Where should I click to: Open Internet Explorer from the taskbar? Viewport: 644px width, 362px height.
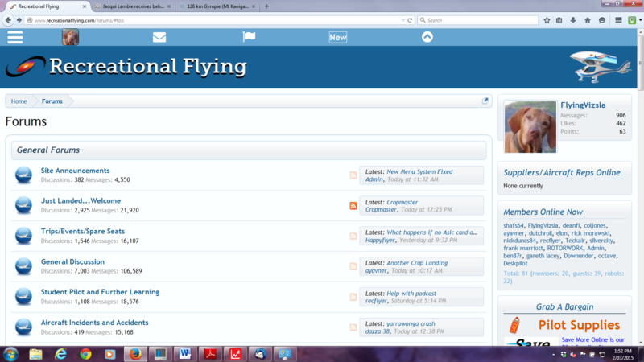pos(61,354)
